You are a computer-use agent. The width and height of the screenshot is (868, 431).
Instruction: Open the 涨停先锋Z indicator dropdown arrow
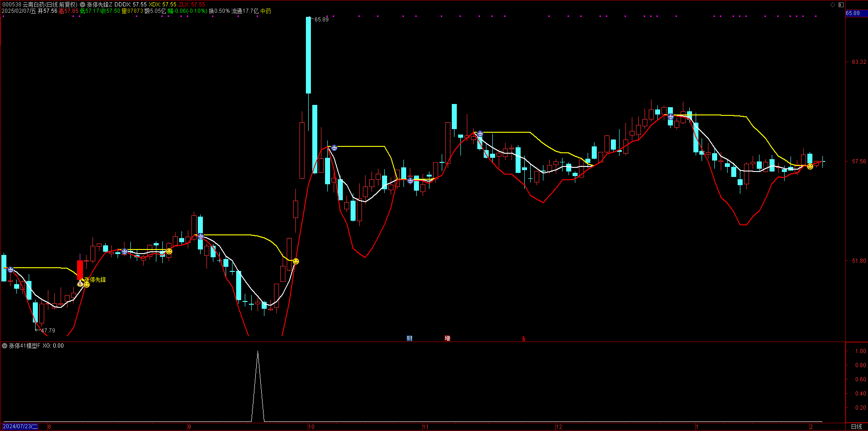(x=83, y=5)
